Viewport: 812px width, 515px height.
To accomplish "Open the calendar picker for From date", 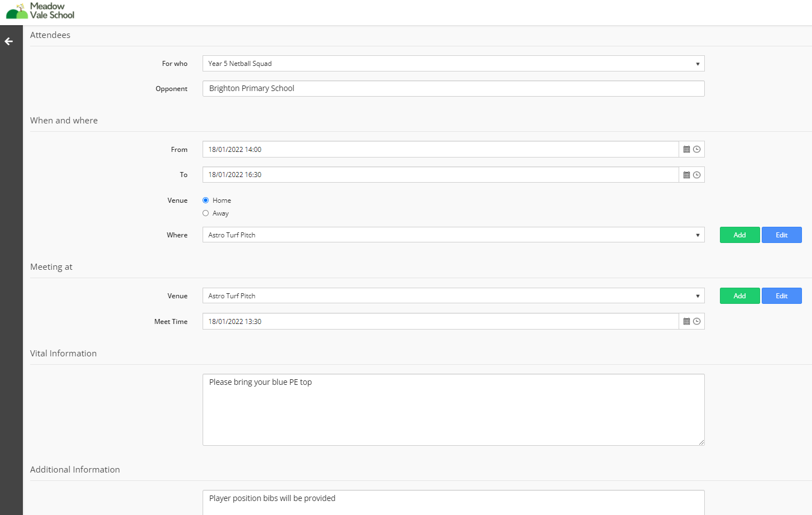I will tap(686, 150).
